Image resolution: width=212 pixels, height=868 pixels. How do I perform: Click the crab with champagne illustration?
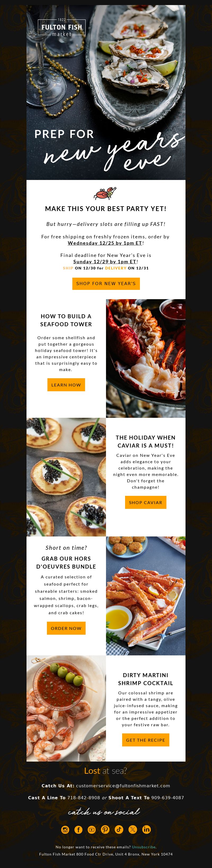click(105, 194)
